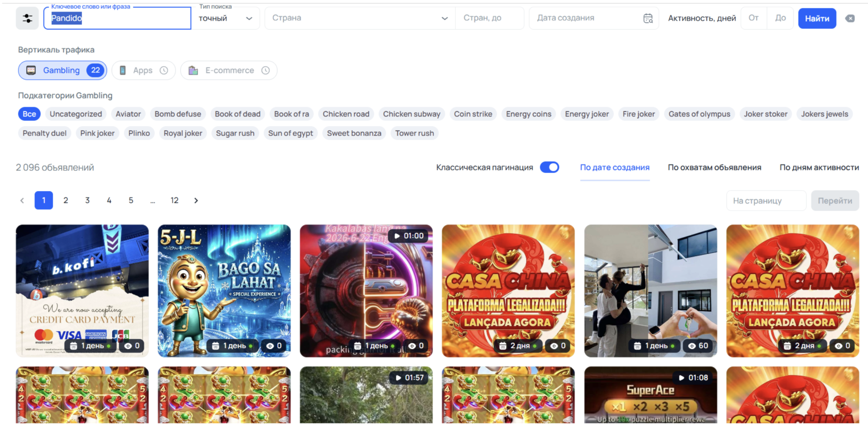Go to next page with right arrow
The image size is (868, 429).
pyautogui.click(x=196, y=200)
